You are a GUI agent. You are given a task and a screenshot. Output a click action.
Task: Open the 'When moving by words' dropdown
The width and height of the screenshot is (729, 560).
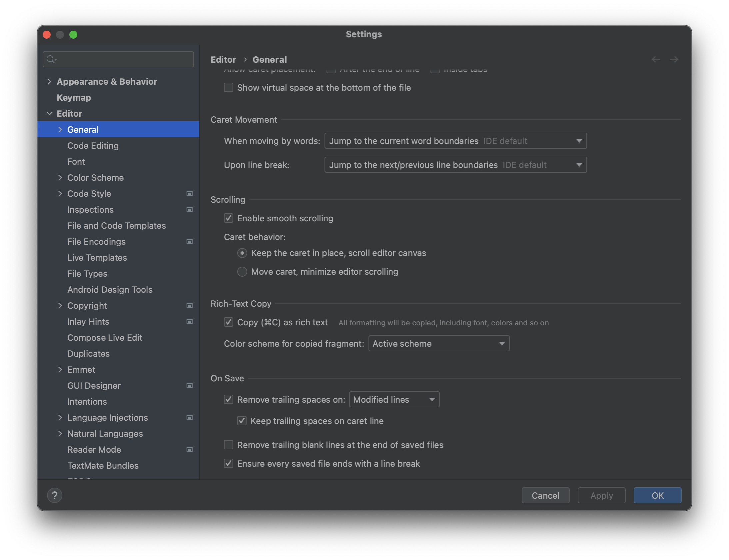coord(455,141)
